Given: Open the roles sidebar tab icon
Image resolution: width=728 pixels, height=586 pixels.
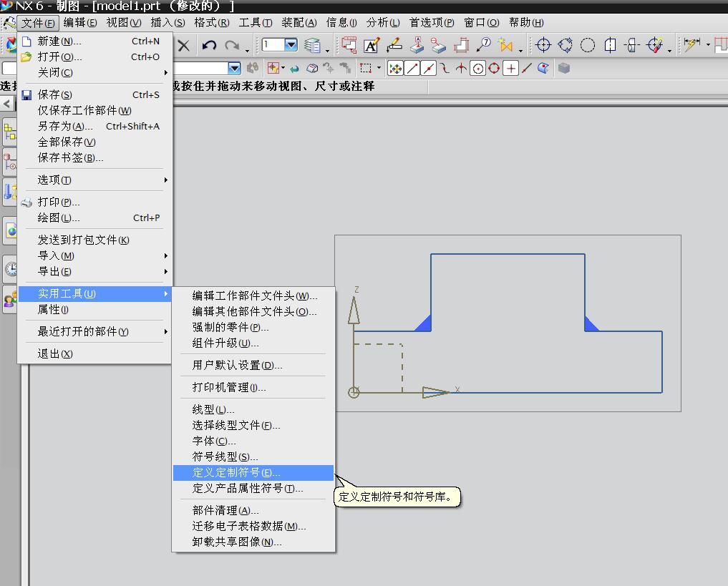Looking at the screenshot, I should [10, 301].
